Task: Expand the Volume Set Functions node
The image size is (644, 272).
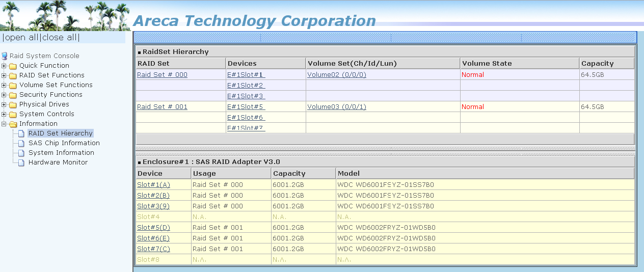Action: pyautogui.click(x=4, y=85)
